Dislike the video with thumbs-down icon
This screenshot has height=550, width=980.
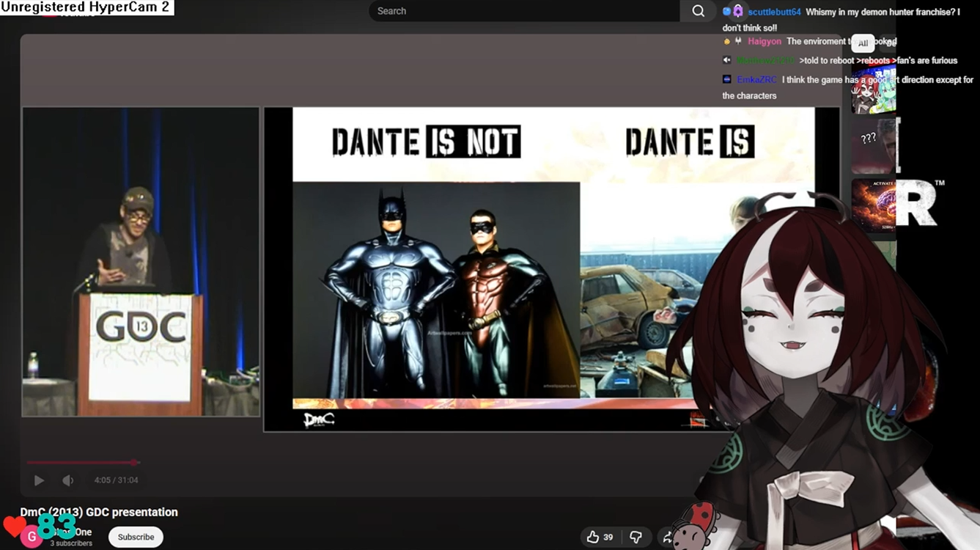pos(636,538)
